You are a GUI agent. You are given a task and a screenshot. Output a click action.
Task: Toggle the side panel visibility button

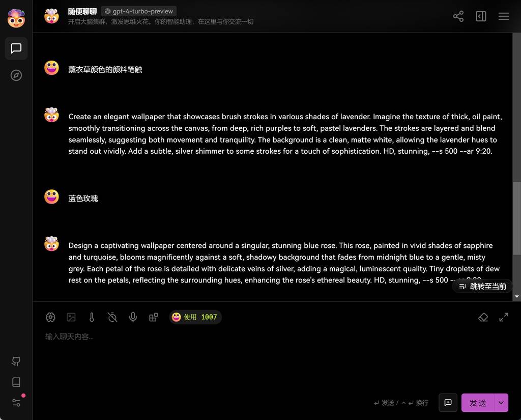coord(481,16)
